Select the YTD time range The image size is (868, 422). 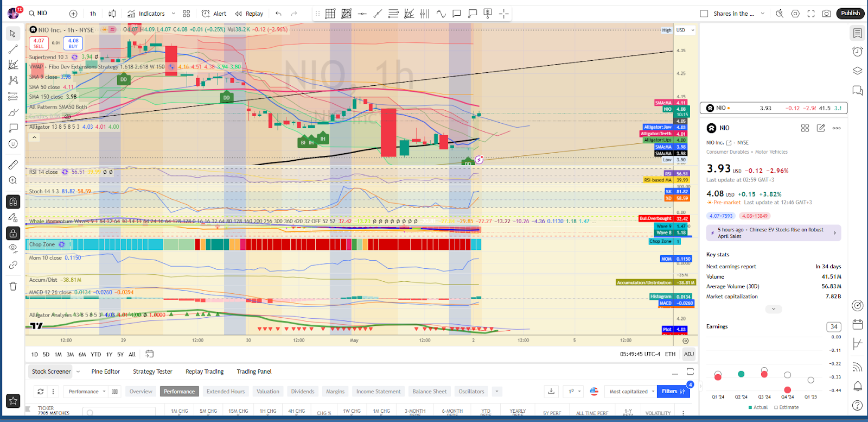95,355
